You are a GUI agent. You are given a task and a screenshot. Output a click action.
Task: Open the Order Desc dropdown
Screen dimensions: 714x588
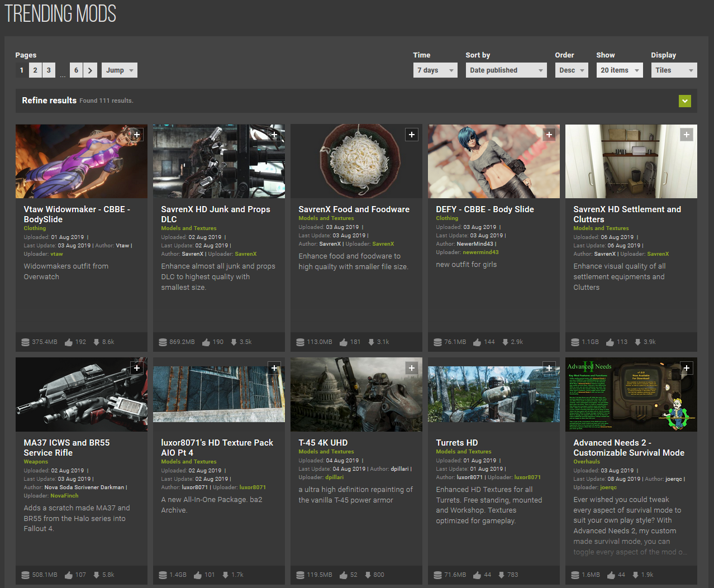(572, 70)
